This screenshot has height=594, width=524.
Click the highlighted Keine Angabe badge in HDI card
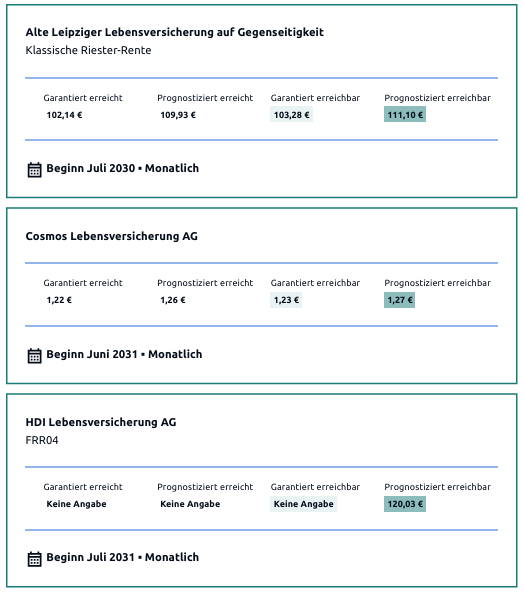(x=303, y=504)
